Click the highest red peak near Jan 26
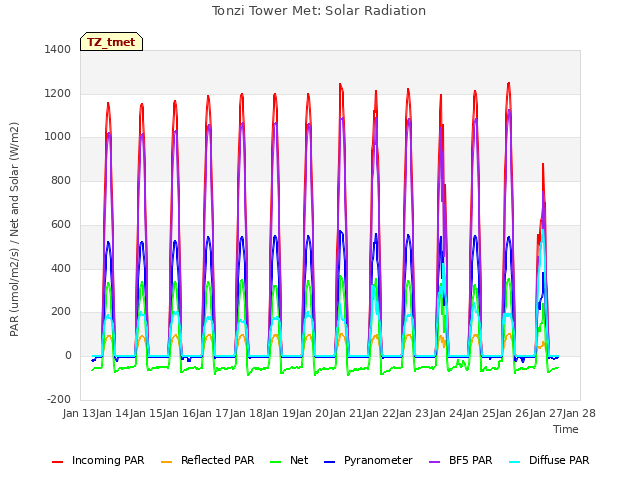Viewport: 640px width, 480px height. coord(509,84)
